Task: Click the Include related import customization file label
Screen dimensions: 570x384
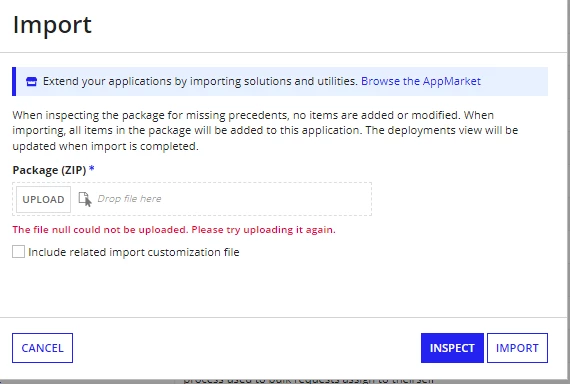Action: (x=134, y=252)
